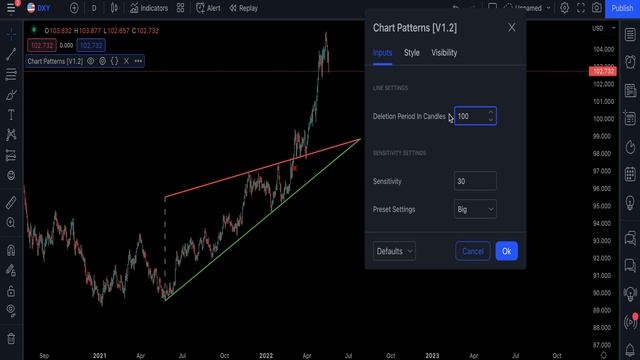This screenshot has width=640, height=360.
Task: Select the prediction and measurement tool
Action: [11, 155]
